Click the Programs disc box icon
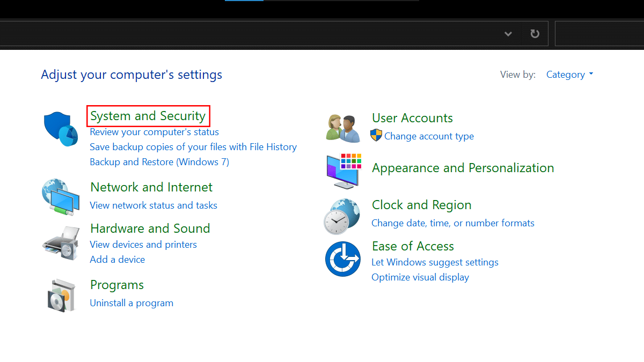 pyautogui.click(x=61, y=294)
